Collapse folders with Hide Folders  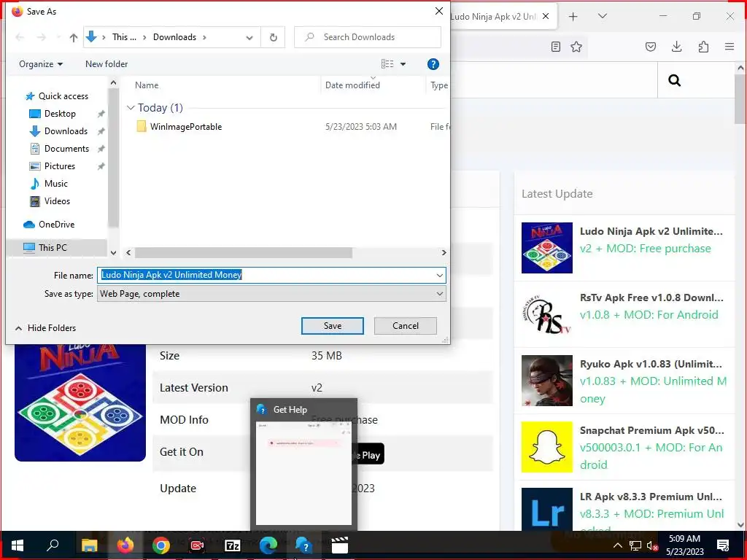pos(46,328)
